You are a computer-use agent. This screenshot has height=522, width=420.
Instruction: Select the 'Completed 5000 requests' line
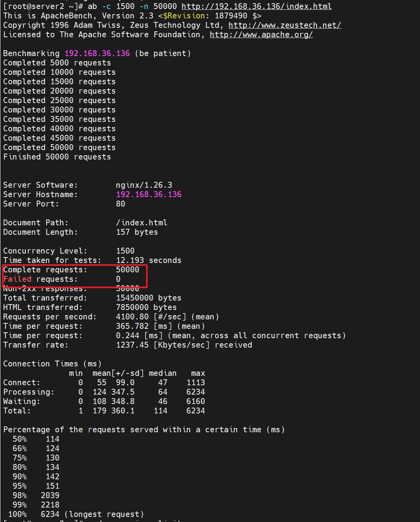coord(57,63)
